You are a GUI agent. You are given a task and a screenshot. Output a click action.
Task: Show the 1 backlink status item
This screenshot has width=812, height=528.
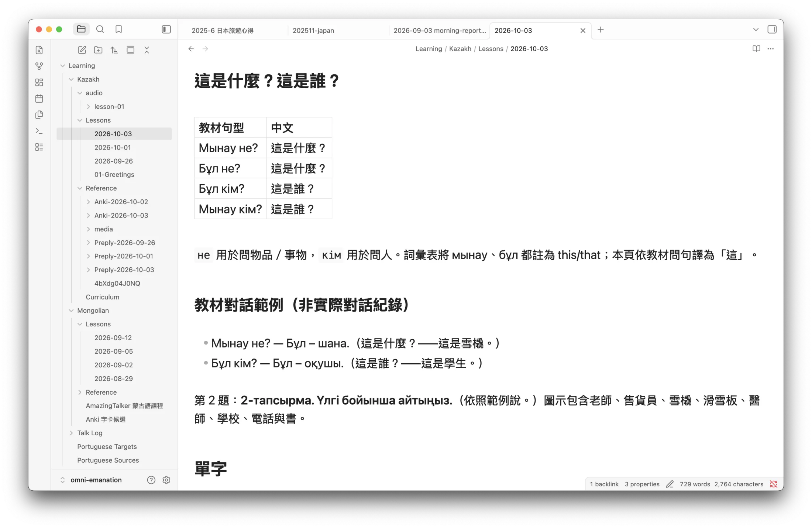point(604,484)
